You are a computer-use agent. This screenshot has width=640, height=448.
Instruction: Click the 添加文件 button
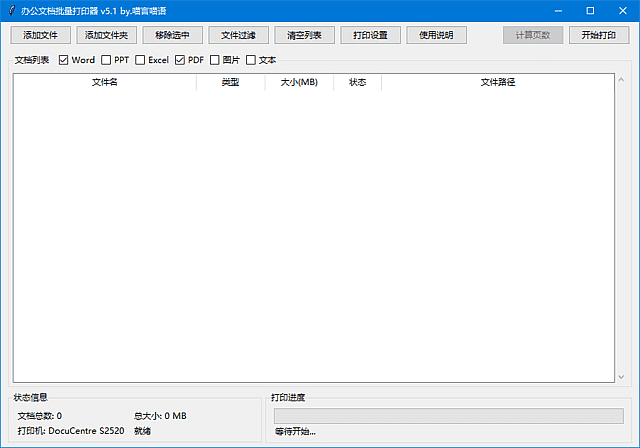click(x=40, y=35)
